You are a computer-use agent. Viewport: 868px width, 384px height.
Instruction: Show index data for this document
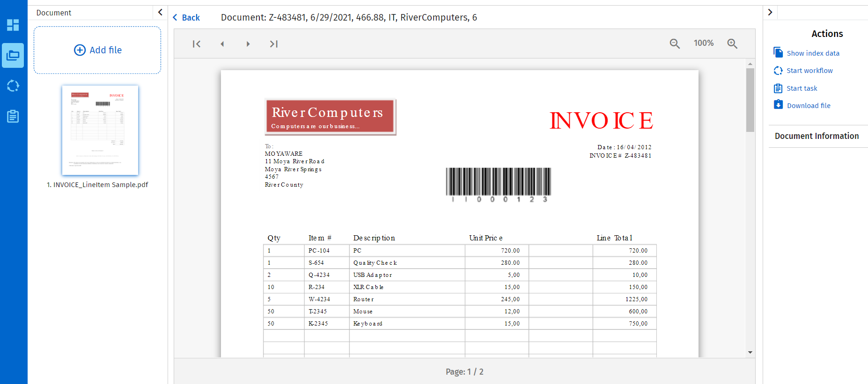(812, 53)
